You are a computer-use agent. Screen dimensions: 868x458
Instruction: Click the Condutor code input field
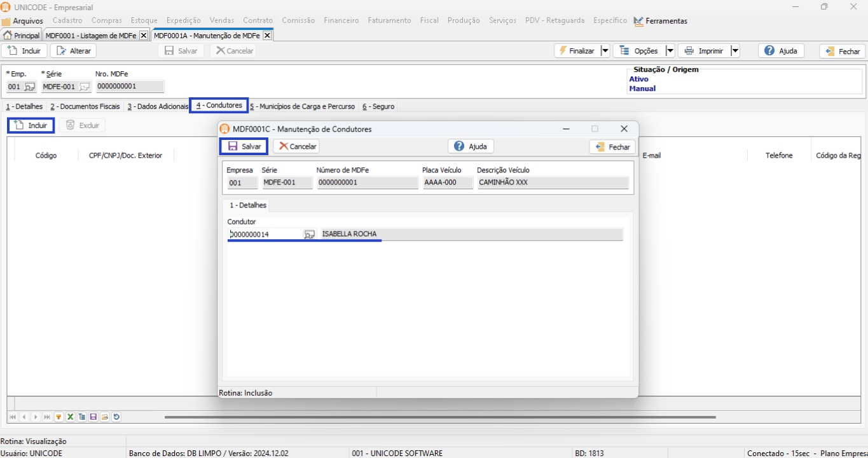265,235
